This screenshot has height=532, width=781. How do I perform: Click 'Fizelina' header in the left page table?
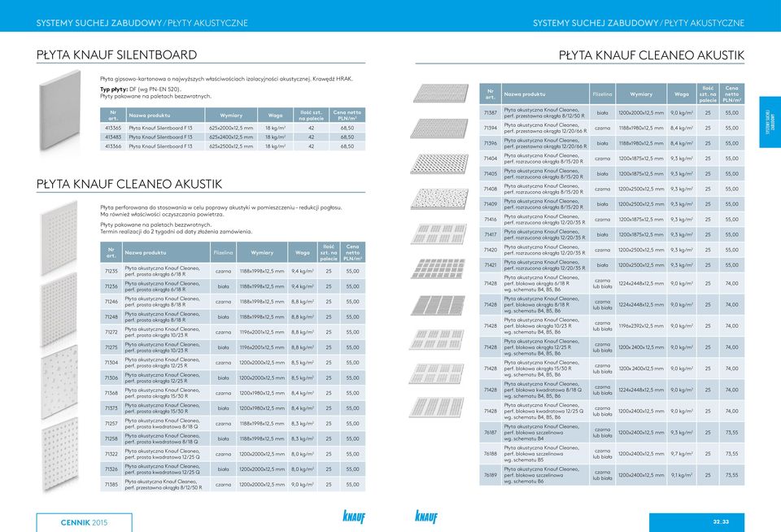pyautogui.click(x=223, y=253)
